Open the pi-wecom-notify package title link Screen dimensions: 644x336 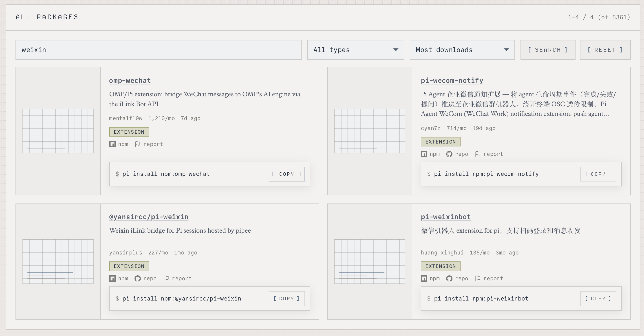pos(452,80)
